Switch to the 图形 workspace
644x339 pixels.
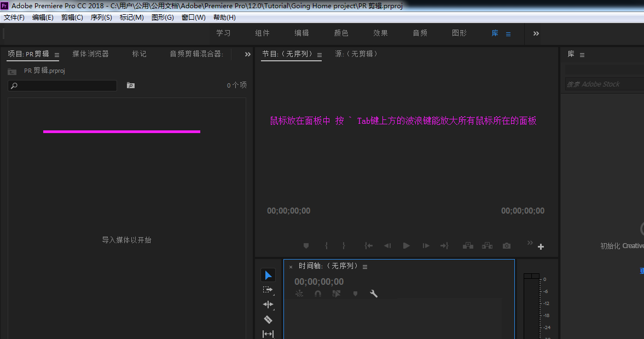(460, 33)
